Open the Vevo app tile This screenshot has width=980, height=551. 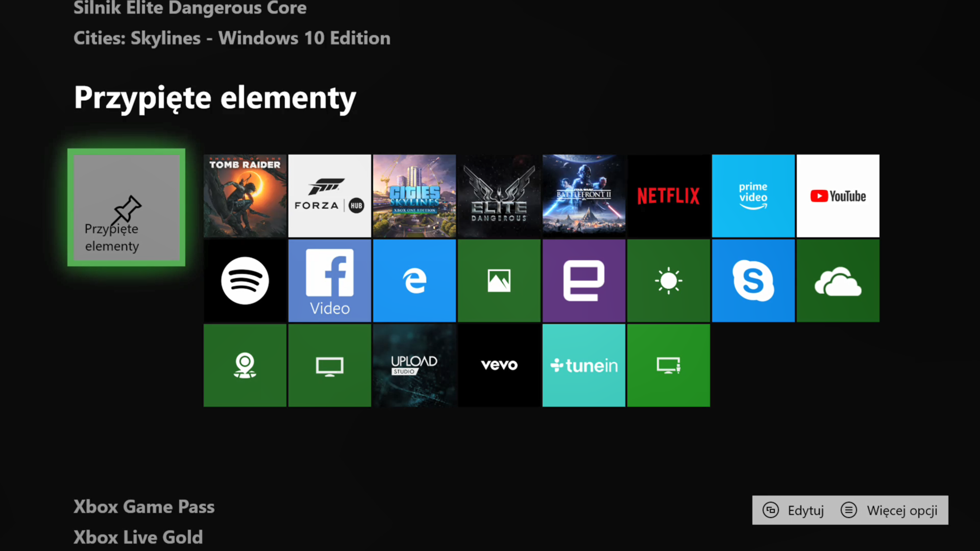point(499,365)
